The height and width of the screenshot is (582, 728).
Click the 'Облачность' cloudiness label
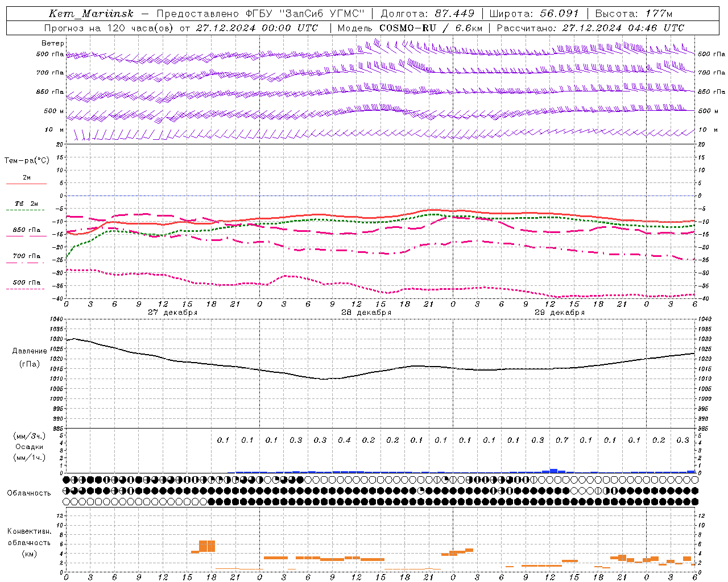pyautogui.click(x=29, y=493)
